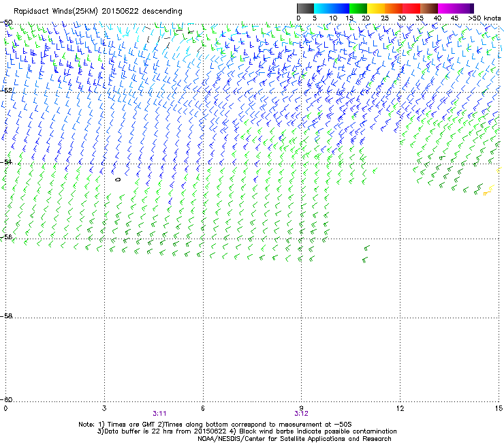This screenshot has width=504, height=443.
Task: Click the '6' longitude axis label
Action: 203,408
